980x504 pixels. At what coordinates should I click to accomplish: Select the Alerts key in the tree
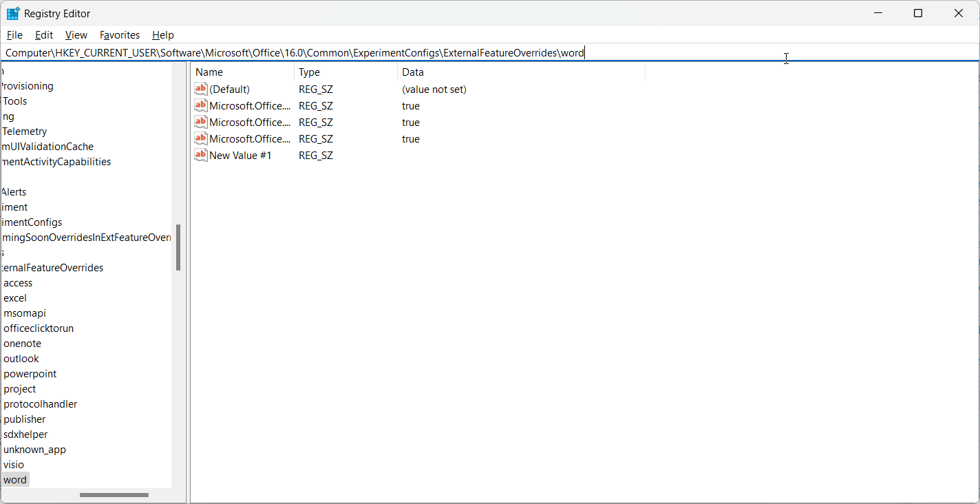[x=13, y=191]
